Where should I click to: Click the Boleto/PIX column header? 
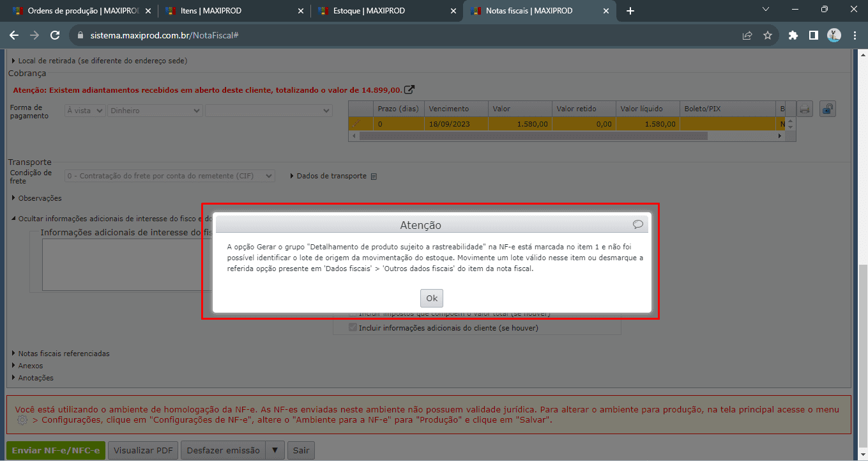[727, 109]
